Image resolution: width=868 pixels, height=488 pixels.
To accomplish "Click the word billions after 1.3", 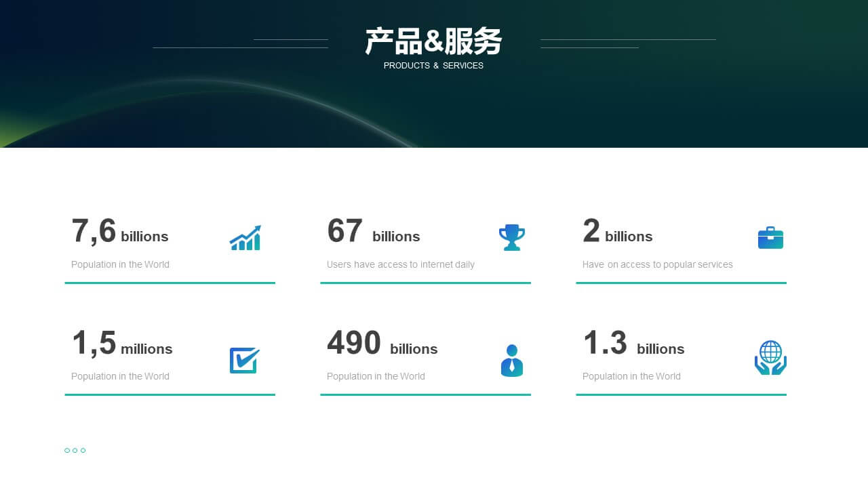I will [660, 349].
